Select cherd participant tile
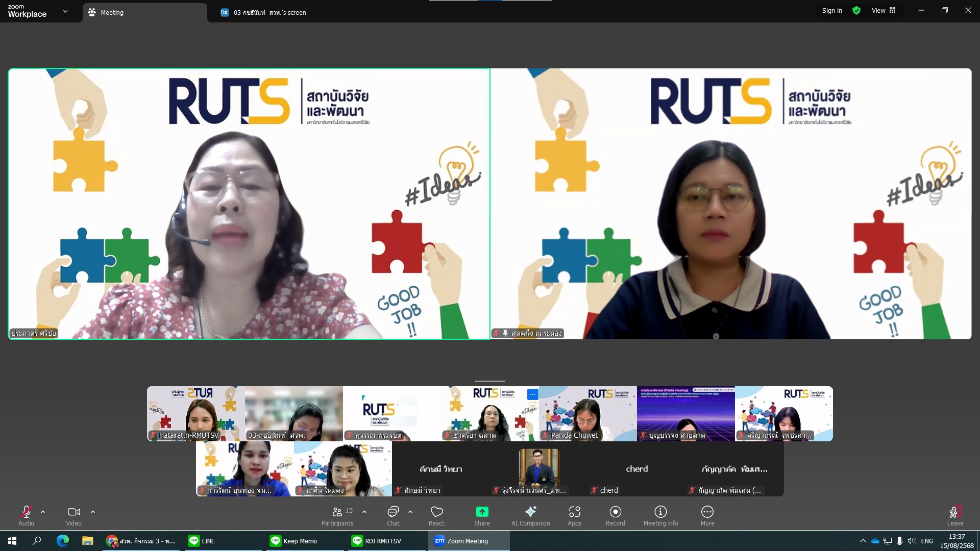 pos(637,469)
